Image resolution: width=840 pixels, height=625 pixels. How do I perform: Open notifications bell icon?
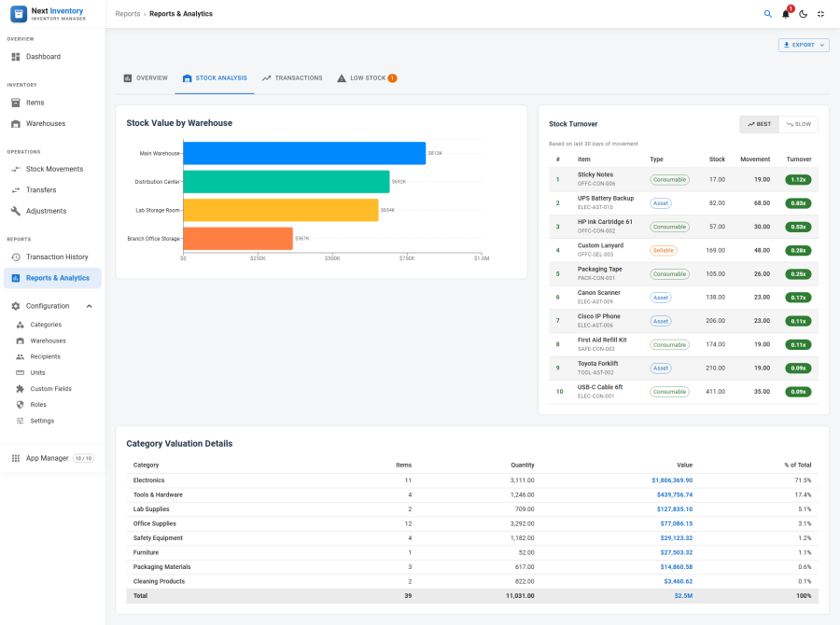[785, 14]
